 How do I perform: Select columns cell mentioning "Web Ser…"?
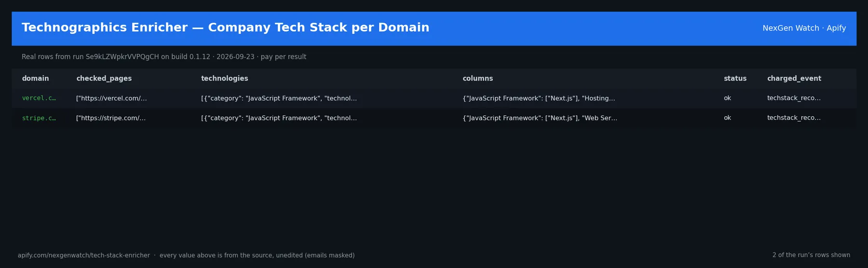pos(540,118)
